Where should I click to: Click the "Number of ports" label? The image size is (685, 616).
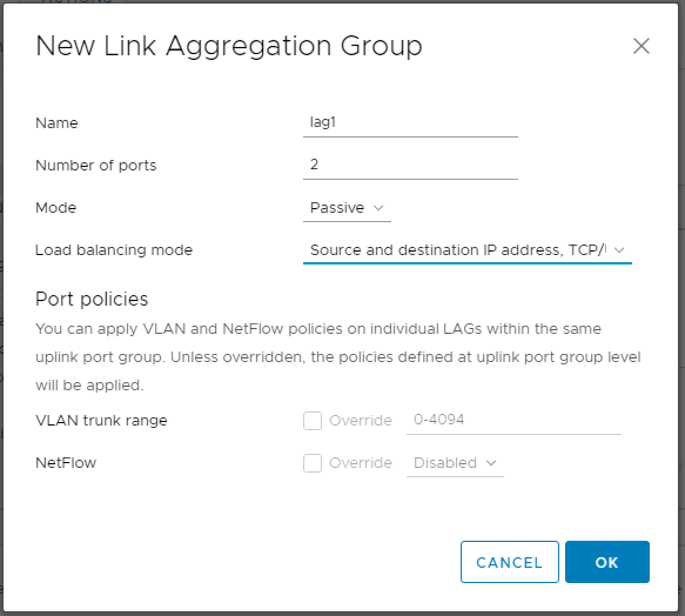(96, 165)
